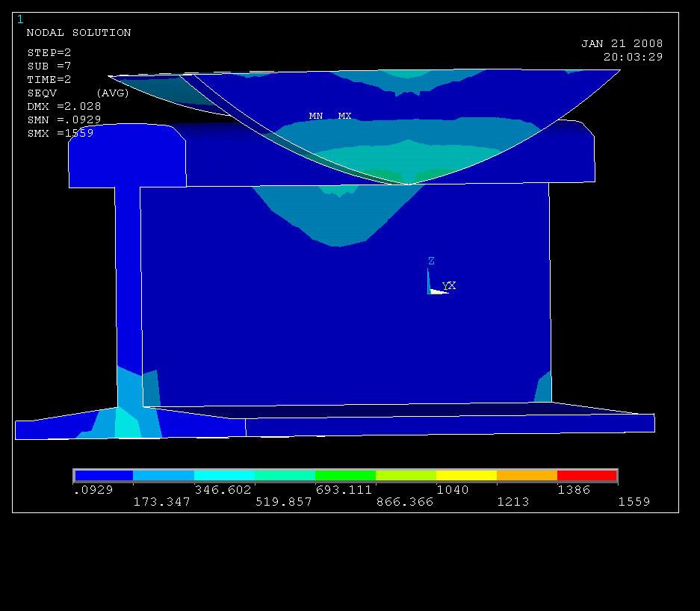Click the 866.366 legend value

coord(404,502)
